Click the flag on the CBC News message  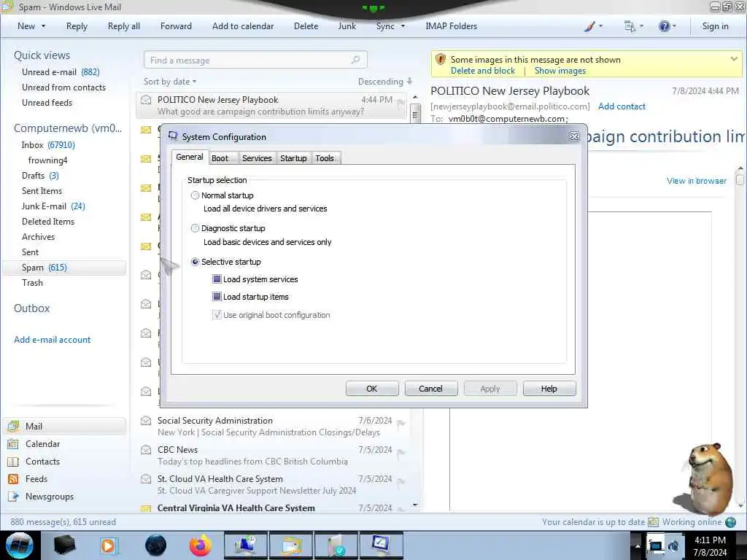400,453
